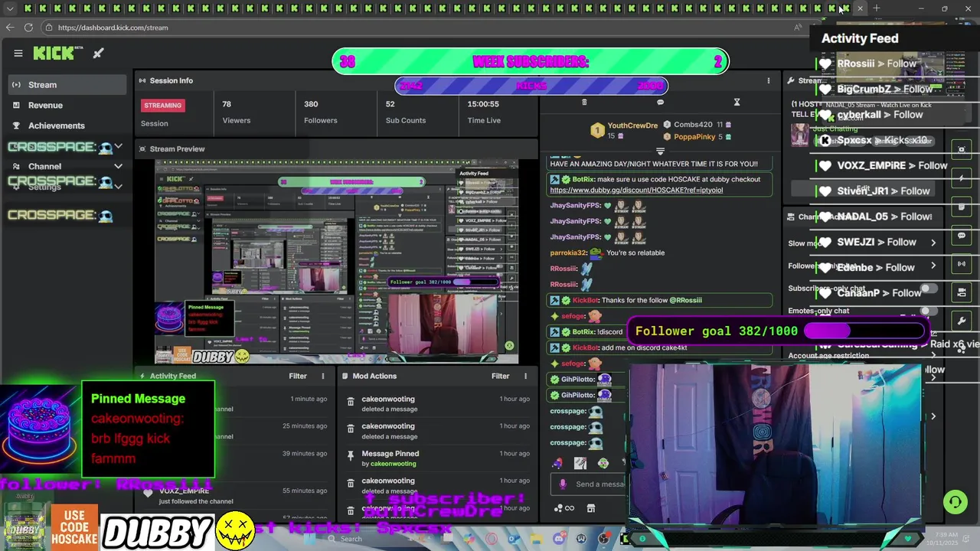980x551 pixels.
Task: Expand the Channel sidebar section chevron
Action: click(x=118, y=166)
